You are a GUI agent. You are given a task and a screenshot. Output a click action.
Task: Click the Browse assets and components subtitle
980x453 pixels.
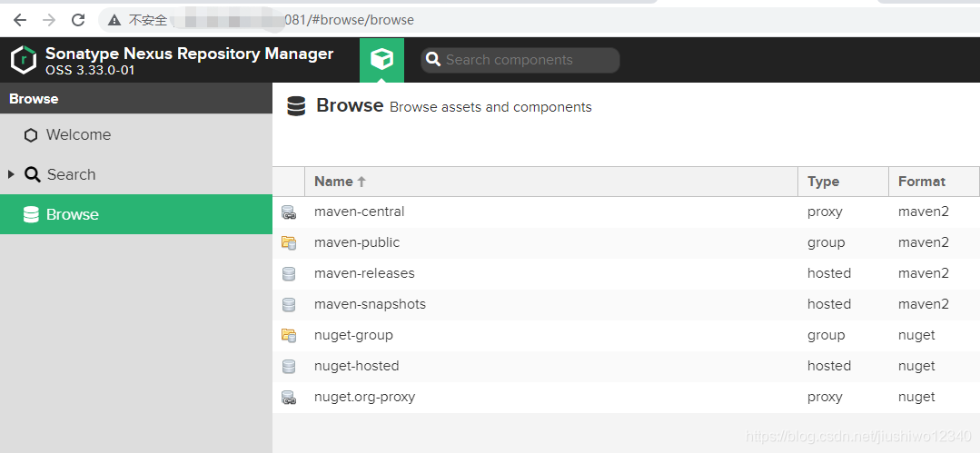pos(490,107)
